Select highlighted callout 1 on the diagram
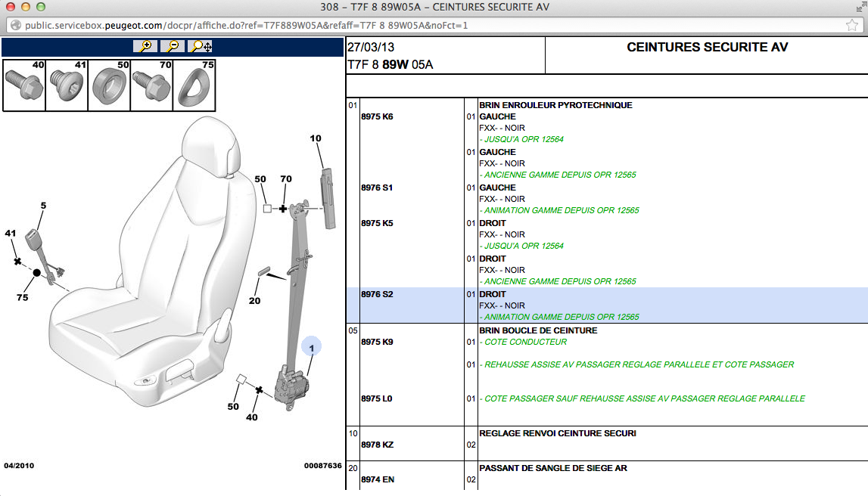 pyautogui.click(x=311, y=347)
